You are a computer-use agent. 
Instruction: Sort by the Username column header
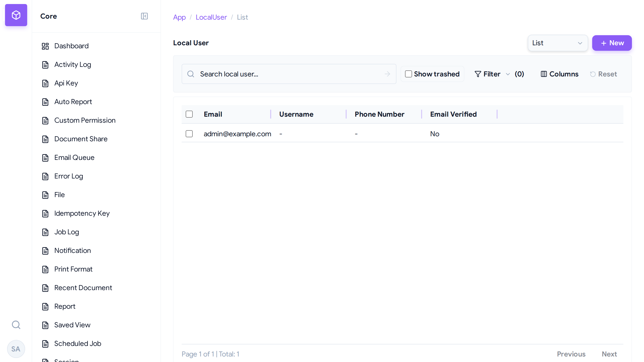[296, 114]
